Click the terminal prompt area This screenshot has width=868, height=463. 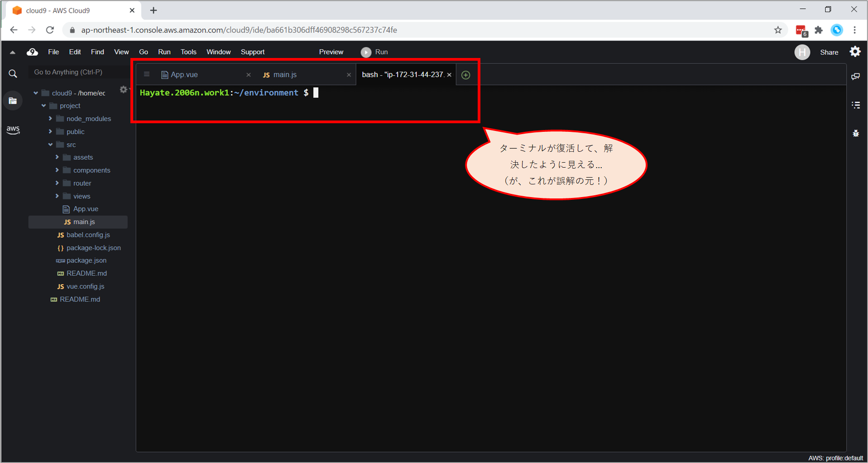click(229, 93)
